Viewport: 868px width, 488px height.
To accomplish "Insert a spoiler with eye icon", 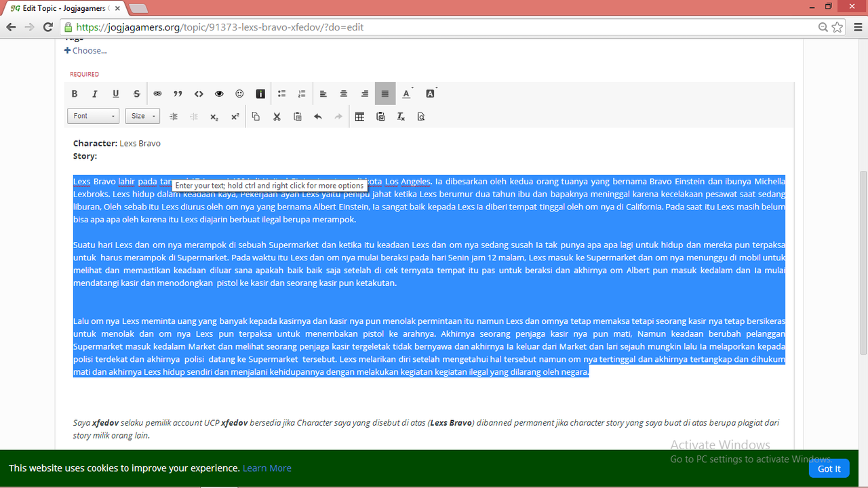I will point(219,94).
